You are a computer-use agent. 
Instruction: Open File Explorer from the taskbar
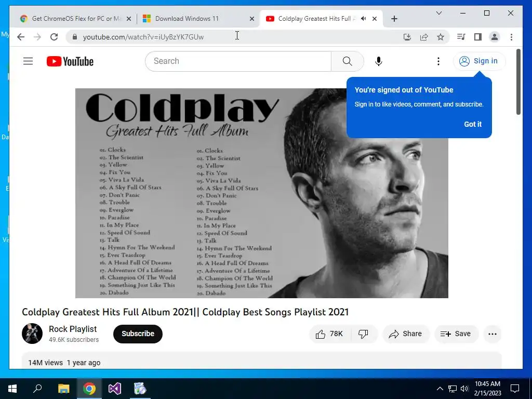click(63, 389)
